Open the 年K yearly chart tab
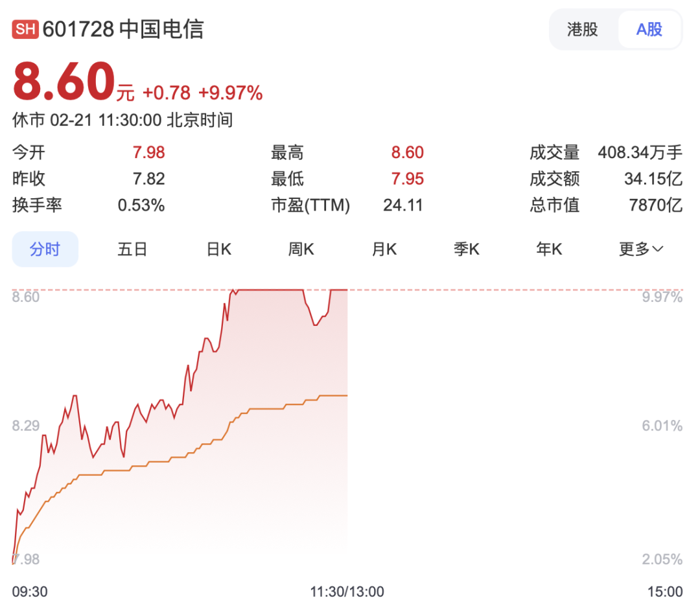 (549, 249)
